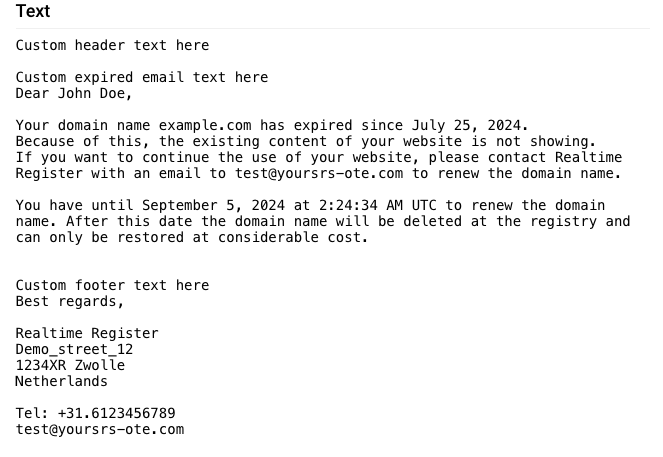
Task: Click the "1234XR Zwolle" postal line
Action: point(70,365)
